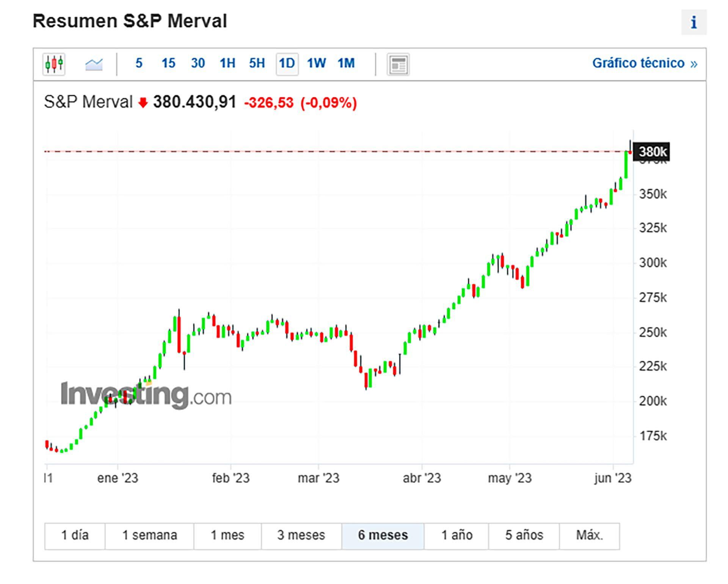The width and height of the screenshot is (728, 584).
Task: Set the 15-minute interval
Action: pos(168,63)
